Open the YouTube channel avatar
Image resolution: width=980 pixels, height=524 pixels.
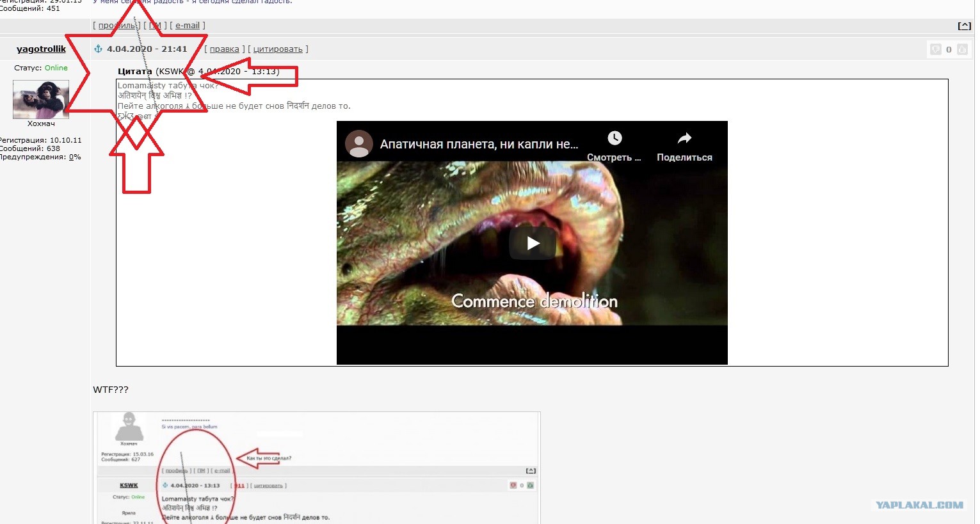(359, 144)
